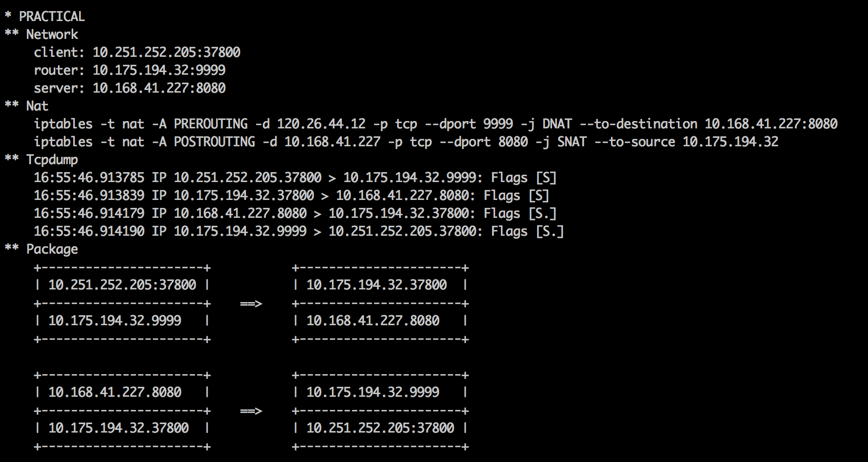868x462 pixels.
Task: Collapse the top-level PRACTICAL heading
Action: [45, 16]
